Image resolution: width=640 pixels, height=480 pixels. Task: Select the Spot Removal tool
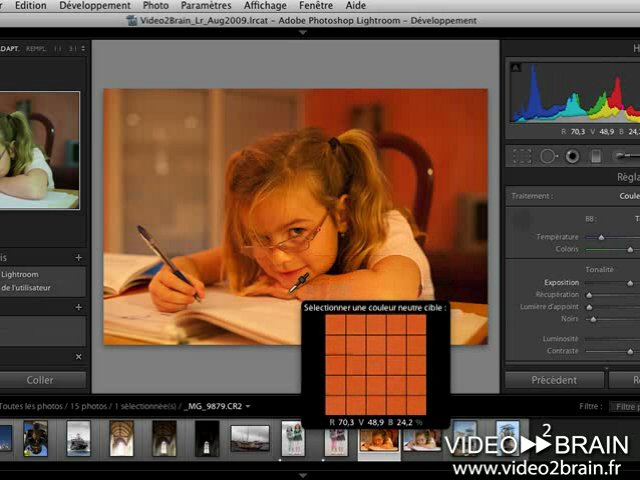coord(548,156)
